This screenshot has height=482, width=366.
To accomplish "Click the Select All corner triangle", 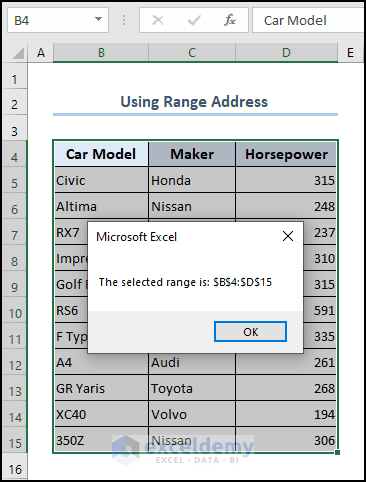I will click(18, 53).
